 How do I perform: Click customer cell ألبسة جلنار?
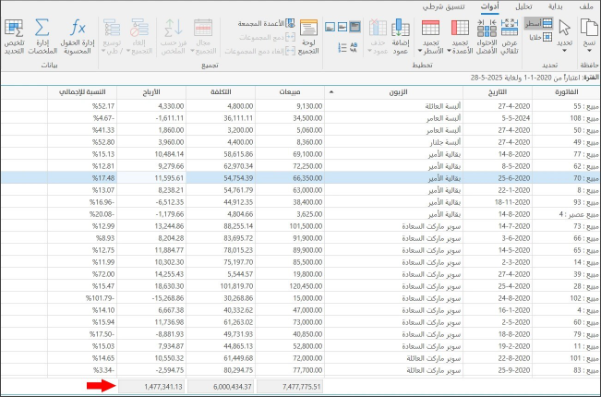click(x=394, y=142)
